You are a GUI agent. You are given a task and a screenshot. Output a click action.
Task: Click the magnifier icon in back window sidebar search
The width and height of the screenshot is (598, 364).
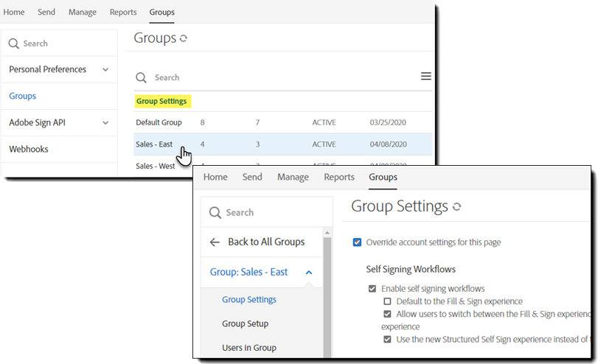14,43
